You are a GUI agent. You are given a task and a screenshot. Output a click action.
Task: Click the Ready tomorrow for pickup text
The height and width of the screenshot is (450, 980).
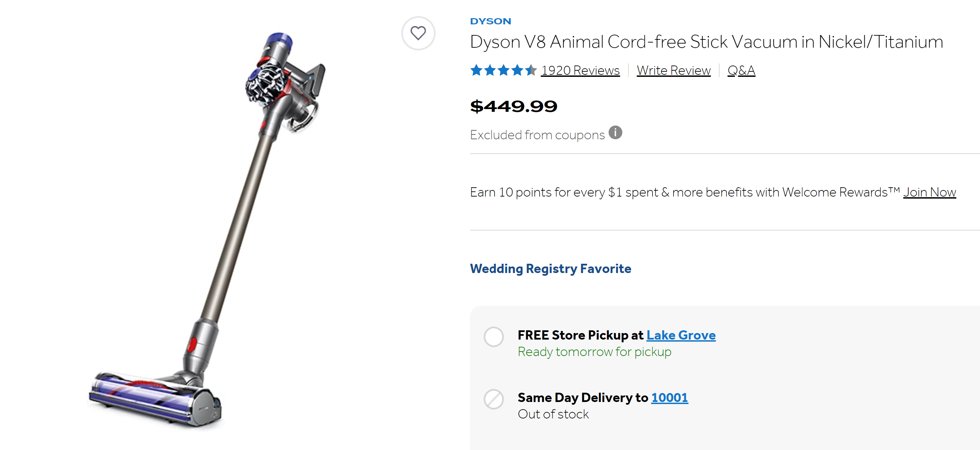click(x=594, y=352)
